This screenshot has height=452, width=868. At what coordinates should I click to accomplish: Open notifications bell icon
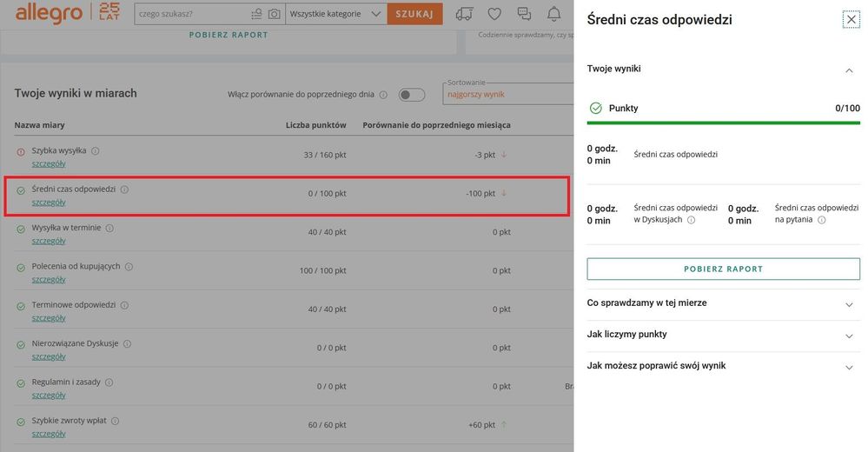click(x=553, y=14)
